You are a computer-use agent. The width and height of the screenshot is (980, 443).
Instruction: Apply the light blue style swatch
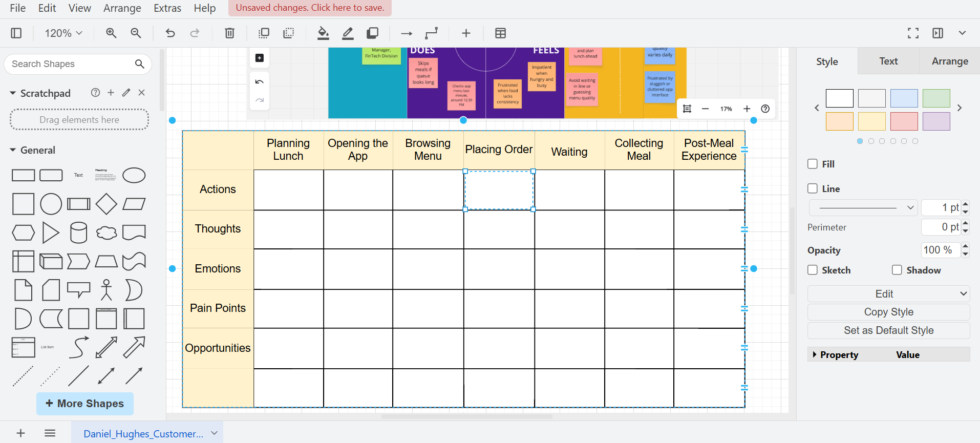click(x=904, y=98)
